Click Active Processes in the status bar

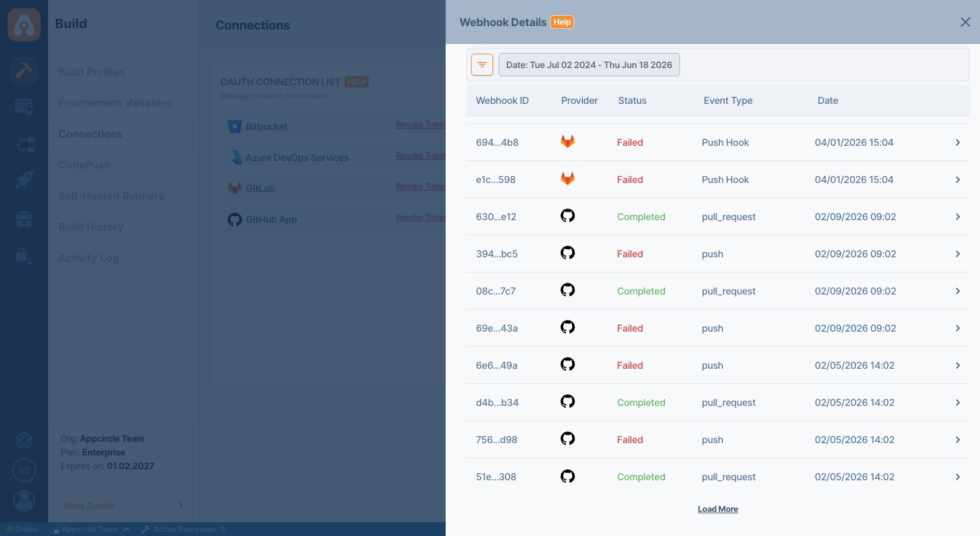coord(183,529)
